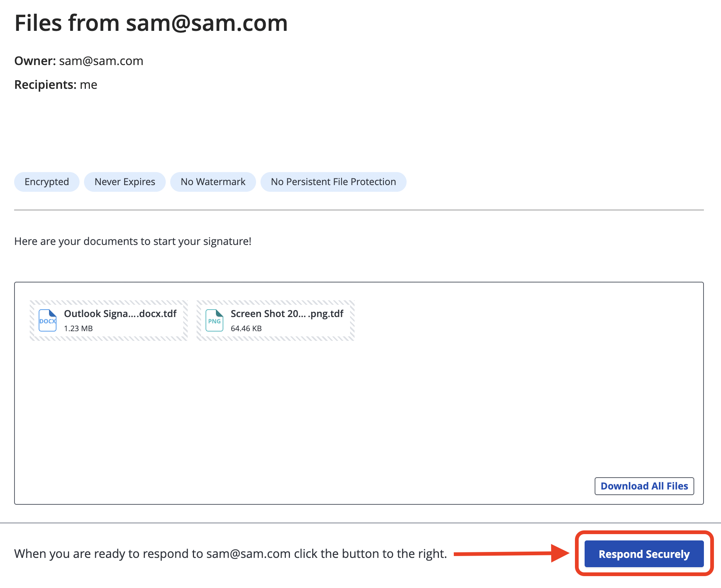Select the Encrypted badge

(47, 182)
